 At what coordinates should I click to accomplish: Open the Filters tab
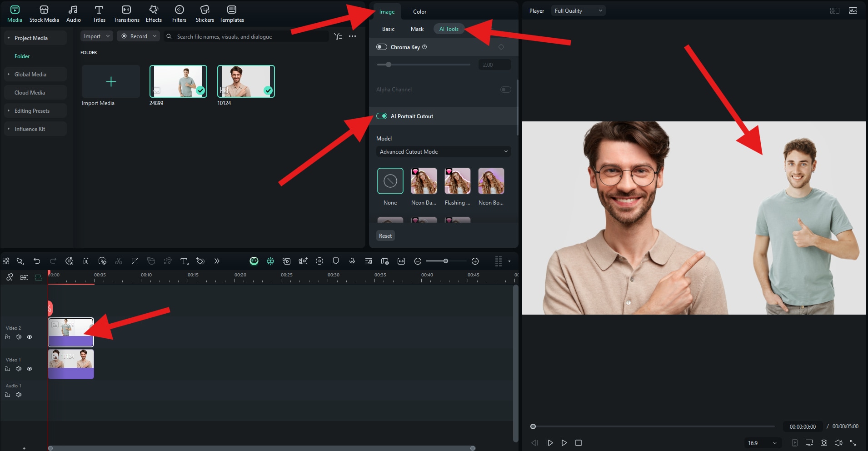pyautogui.click(x=179, y=14)
